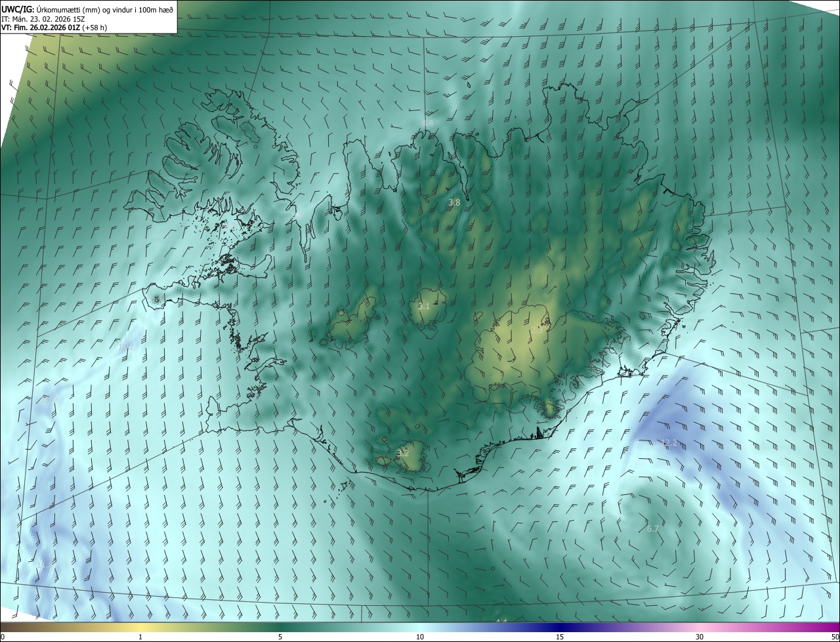The image size is (840, 642).
Task: Click the '3.1' value label on the glacier
Action: [424, 307]
